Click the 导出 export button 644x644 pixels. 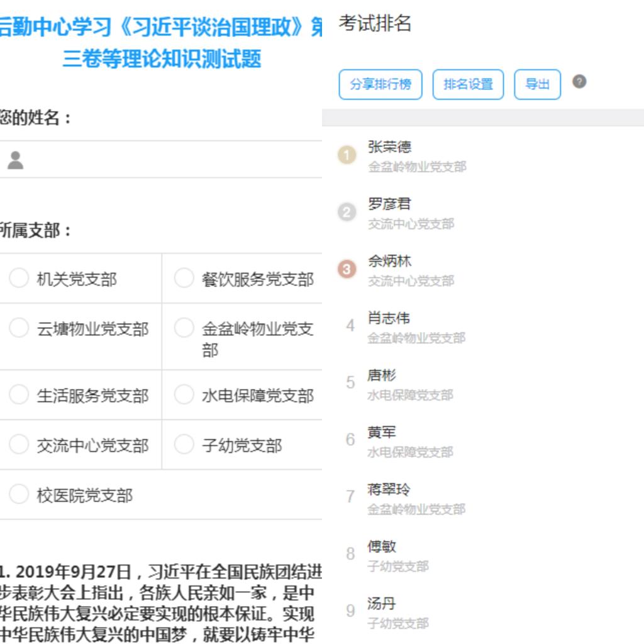pos(537,84)
